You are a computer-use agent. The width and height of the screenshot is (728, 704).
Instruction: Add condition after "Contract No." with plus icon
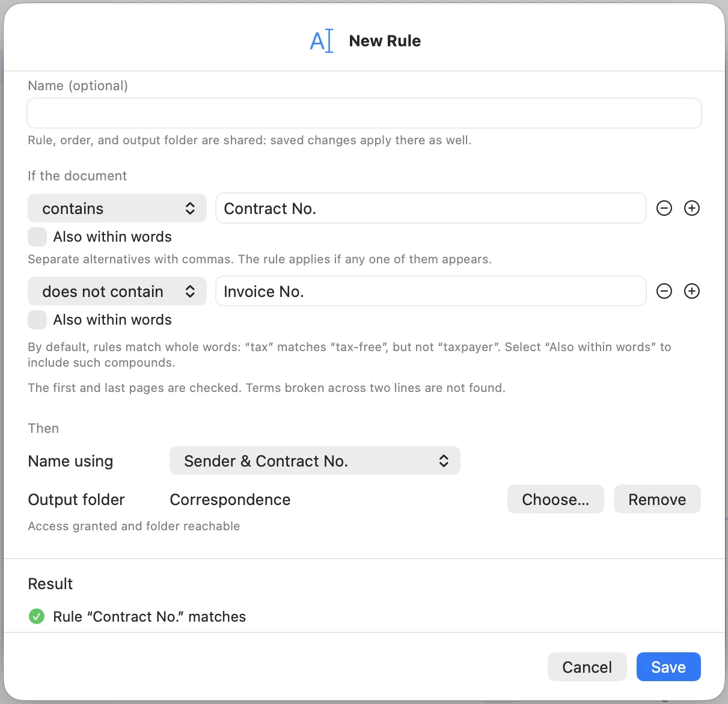(692, 209)
